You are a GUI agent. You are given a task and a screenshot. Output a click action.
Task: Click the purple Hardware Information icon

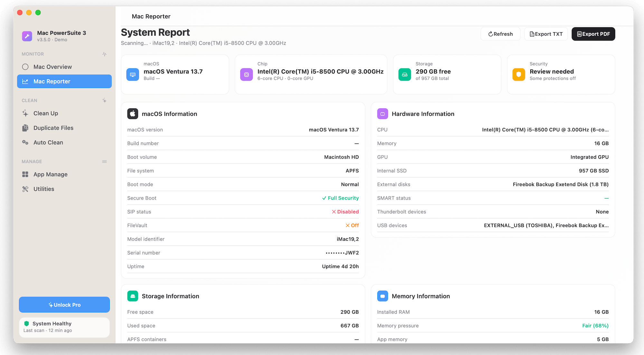pos(383,114)
